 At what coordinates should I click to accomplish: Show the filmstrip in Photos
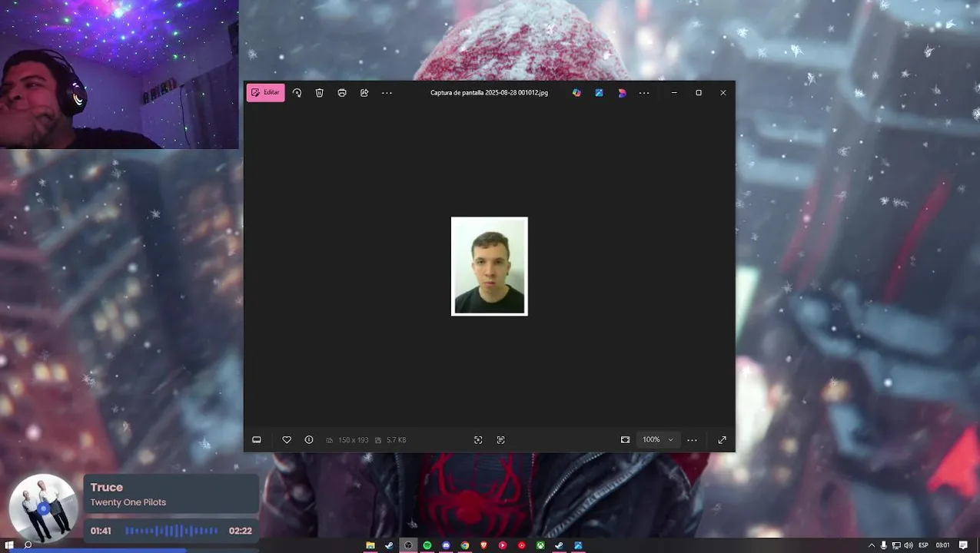(x=257, y=440)
